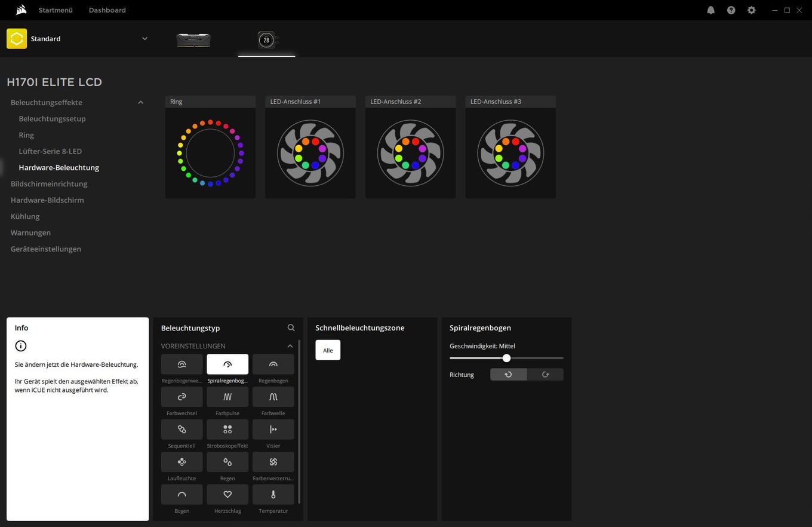Apply the Farbpulse lighting effect

coord(227,397)
